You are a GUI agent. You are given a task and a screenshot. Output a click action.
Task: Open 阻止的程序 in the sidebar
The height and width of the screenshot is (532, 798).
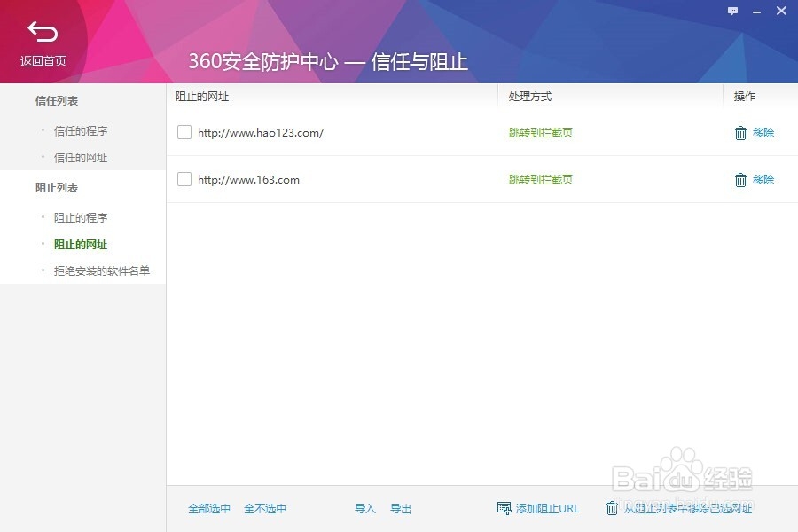coord(81,217)
